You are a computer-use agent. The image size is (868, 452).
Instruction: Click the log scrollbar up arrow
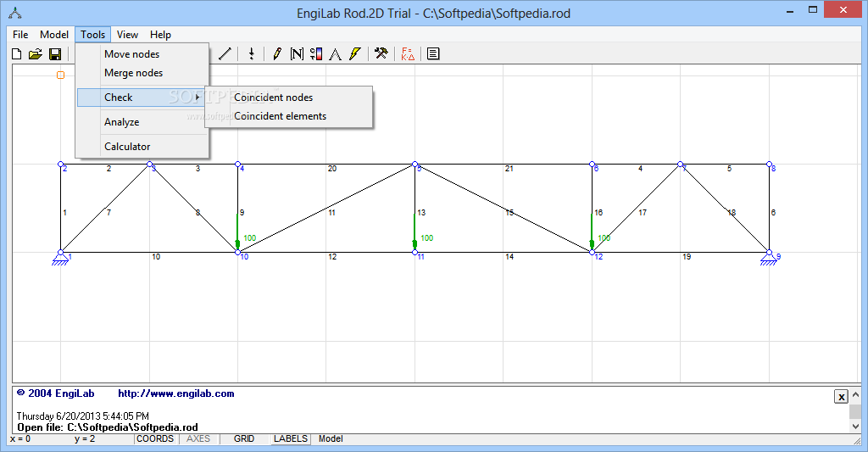[x=855, y=394]
